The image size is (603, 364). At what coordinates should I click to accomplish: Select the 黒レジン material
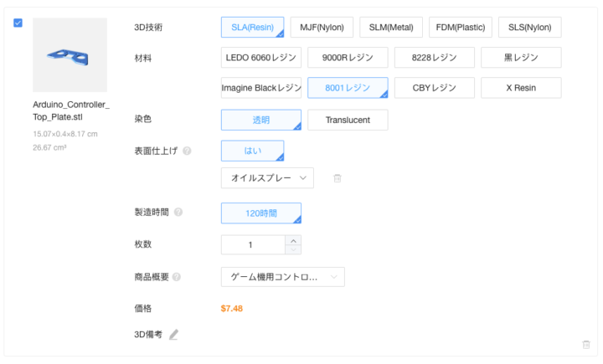pyautogui.click(x=521, y=58)
